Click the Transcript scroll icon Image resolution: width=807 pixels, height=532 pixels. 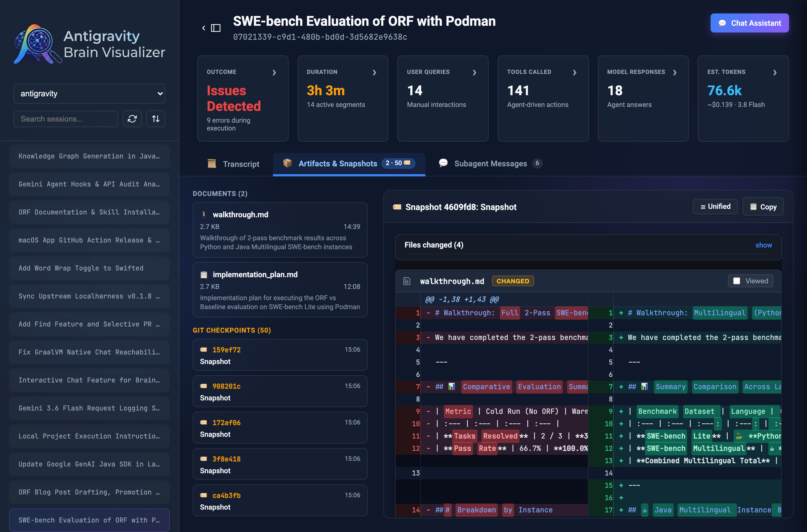click(212, 164)
